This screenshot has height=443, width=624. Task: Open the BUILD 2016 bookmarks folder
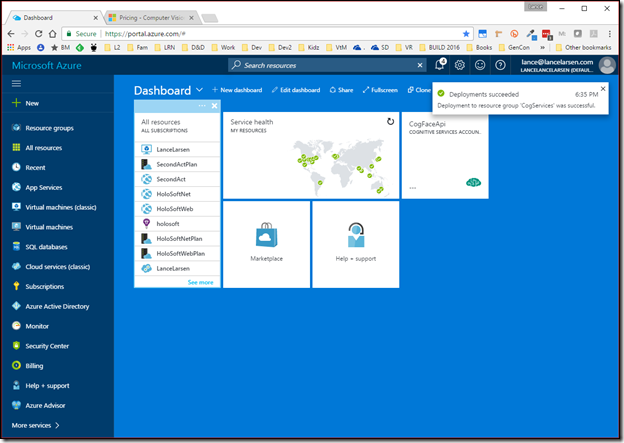tap(440, 47)
